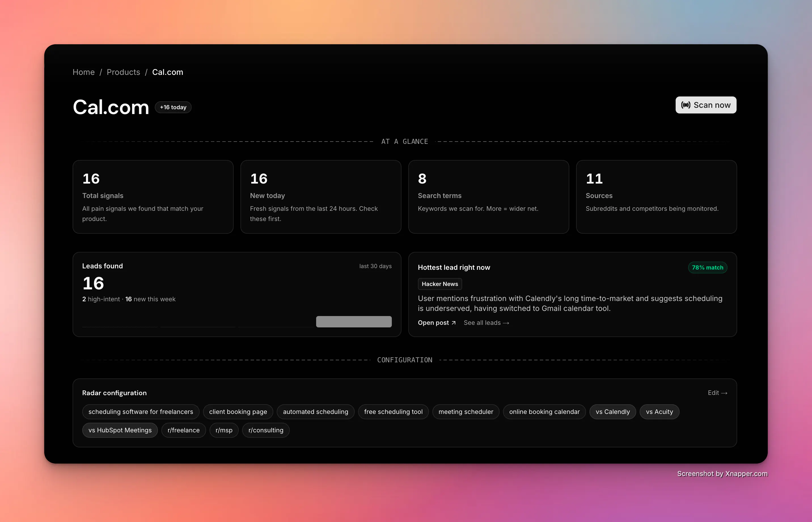This screenshot has width=812, height=522.
Task: Click the 78% match badge
Action: click(x=707, y=268)
